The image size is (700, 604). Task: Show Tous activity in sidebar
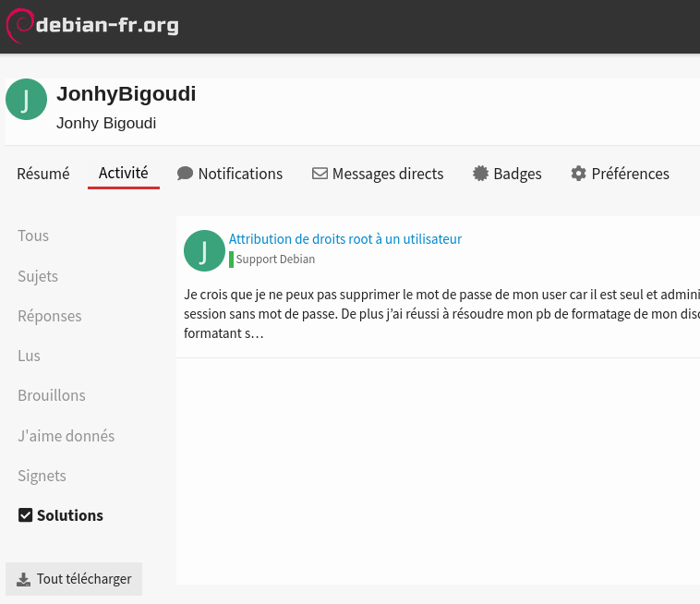click(x=33, y=236)
